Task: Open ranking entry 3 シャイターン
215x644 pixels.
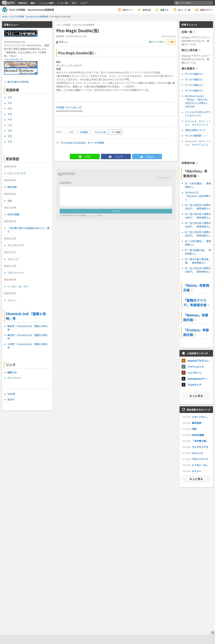Action: pos(194,373)
